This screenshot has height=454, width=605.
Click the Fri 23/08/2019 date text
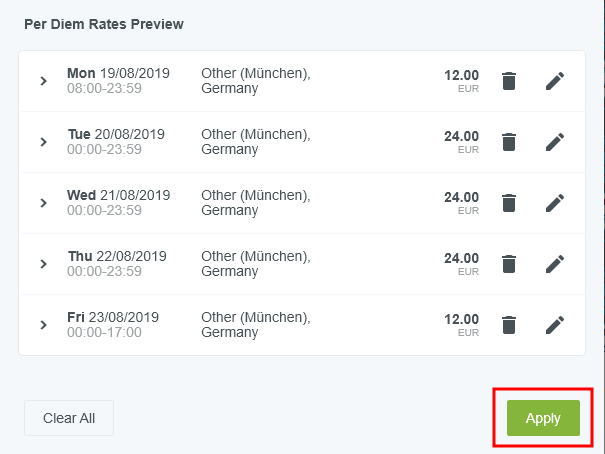(113, 317)
